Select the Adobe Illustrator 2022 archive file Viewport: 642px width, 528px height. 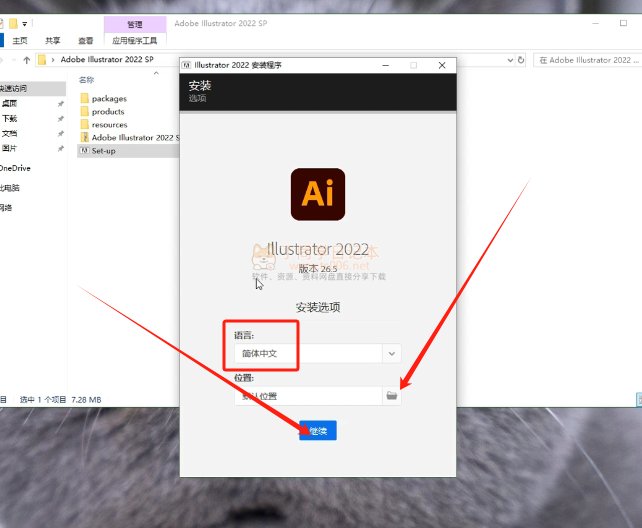130,138
